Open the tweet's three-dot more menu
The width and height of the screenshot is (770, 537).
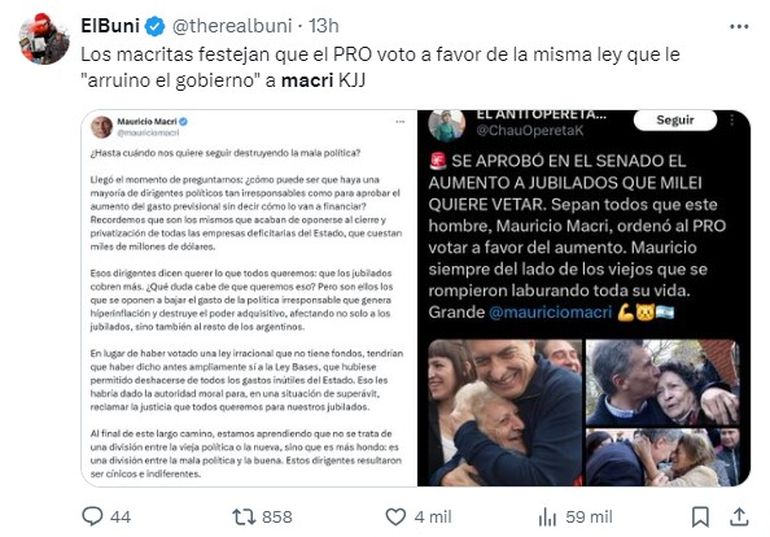[739, 27]
